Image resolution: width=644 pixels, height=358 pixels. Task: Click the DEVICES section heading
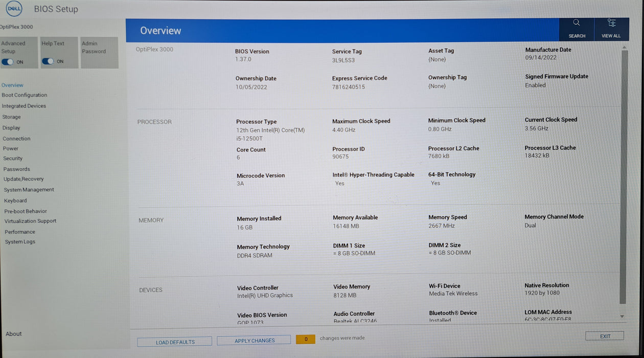pyautogui.click(x=151, y=290)
